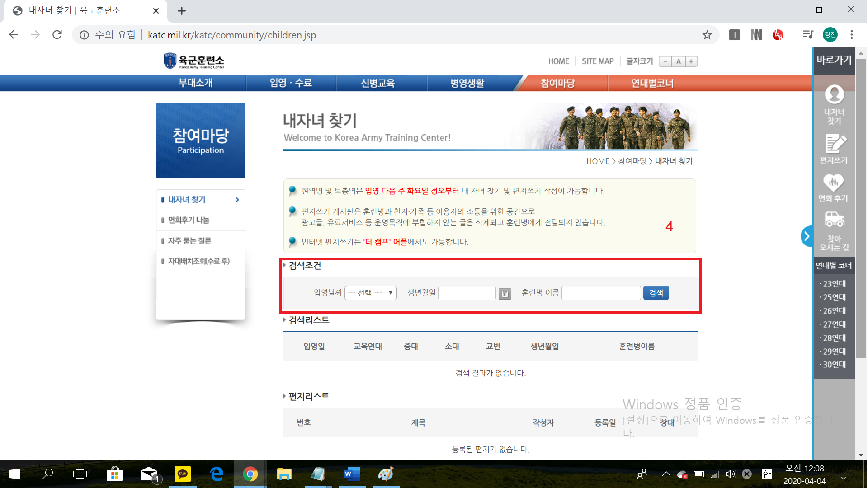Click the 면회 후기 heart icon
The width and height of the screenshot is (868, 488).
[x=833, y=183]
